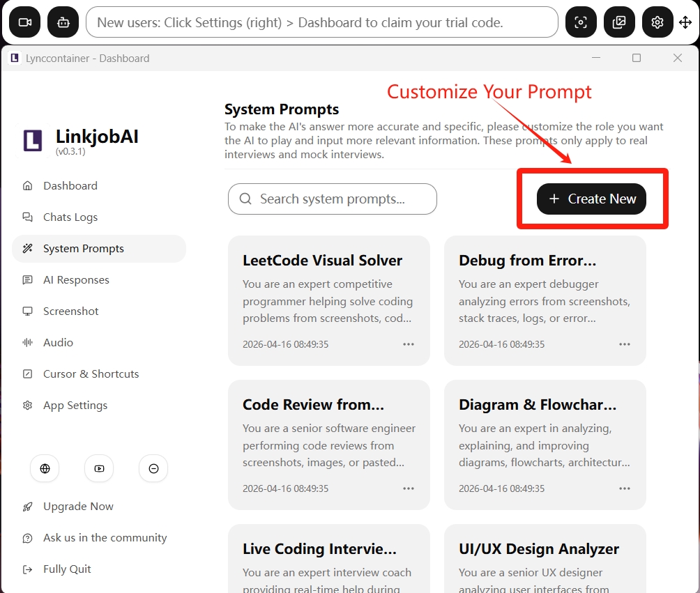Click the globe language icon in sidebar
Image resolution: width=700 pixels, height=593 pixels.
pos(45,468)
